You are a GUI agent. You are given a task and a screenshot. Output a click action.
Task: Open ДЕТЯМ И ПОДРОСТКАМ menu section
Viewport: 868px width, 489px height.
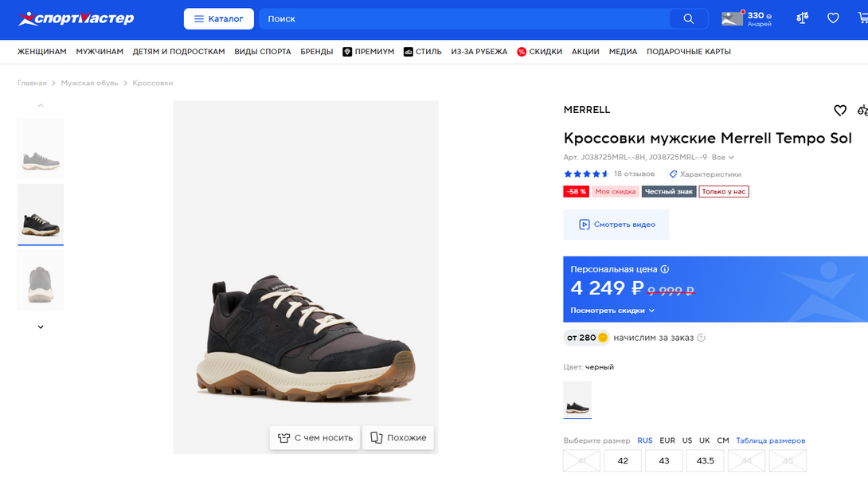coord(178,52)
